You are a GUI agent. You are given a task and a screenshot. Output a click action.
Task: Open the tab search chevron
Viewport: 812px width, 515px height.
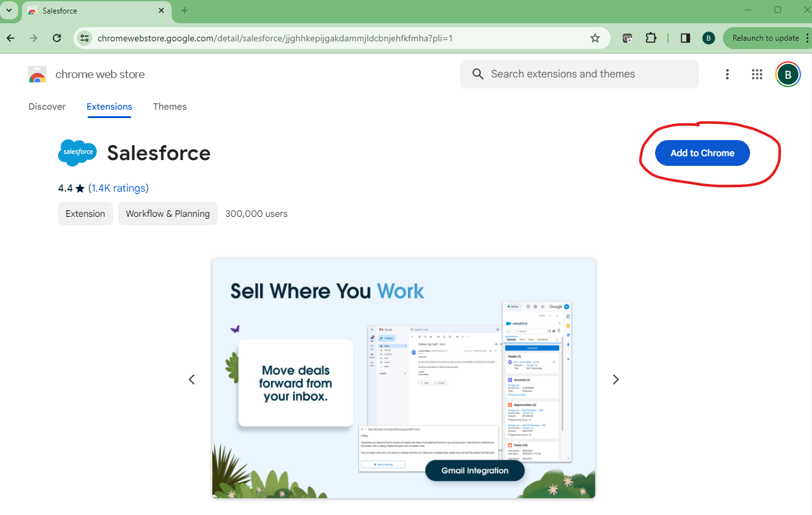[x=9, y=10]
